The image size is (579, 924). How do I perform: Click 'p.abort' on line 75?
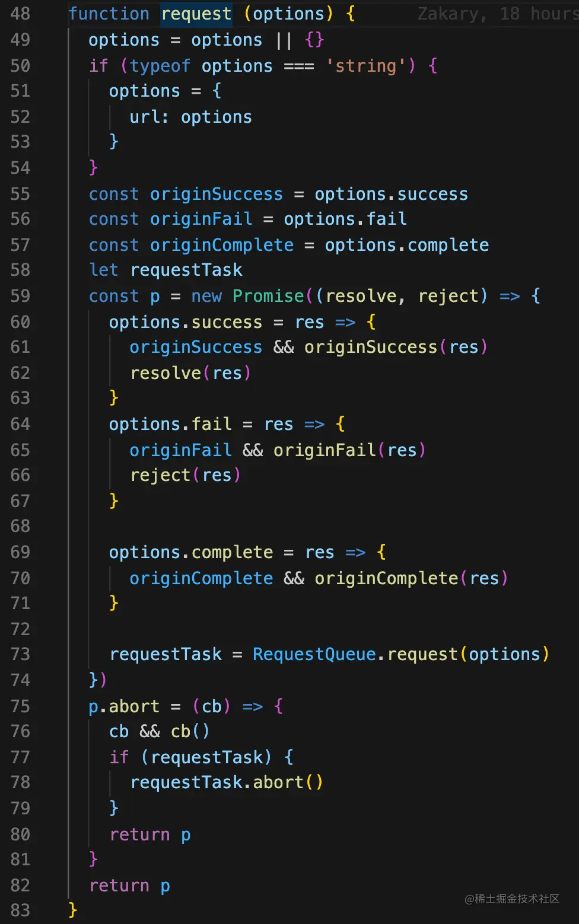(124, 706)
